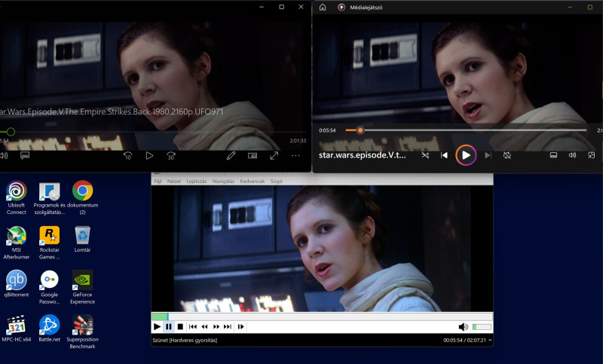Open Battle.net desktop shortcut

click(49, 329)
